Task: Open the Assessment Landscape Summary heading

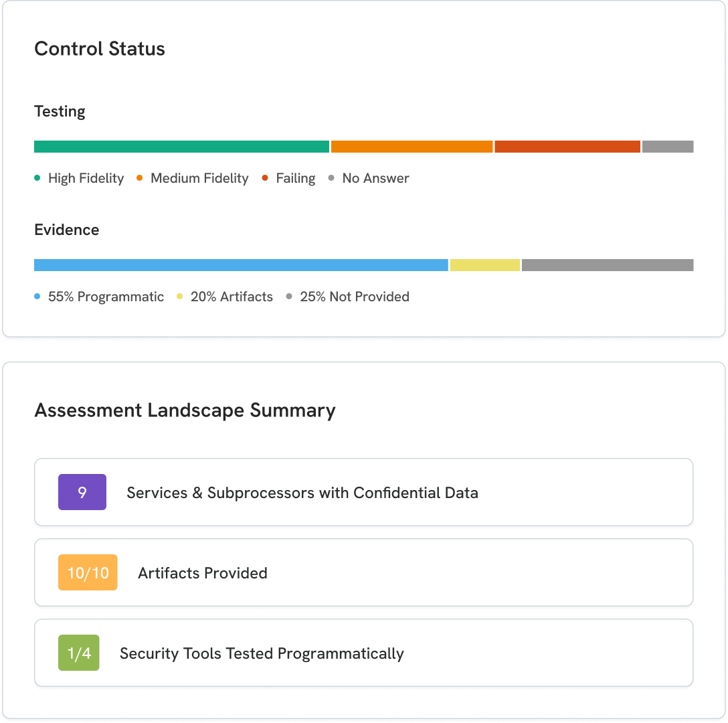Action: pos(185,410)
